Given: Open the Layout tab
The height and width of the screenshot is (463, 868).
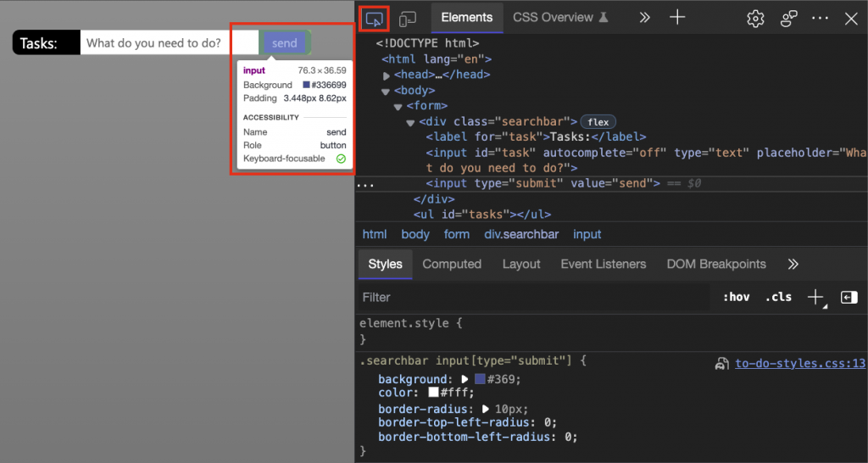Looking at the screenshot, I should (521, 265).
